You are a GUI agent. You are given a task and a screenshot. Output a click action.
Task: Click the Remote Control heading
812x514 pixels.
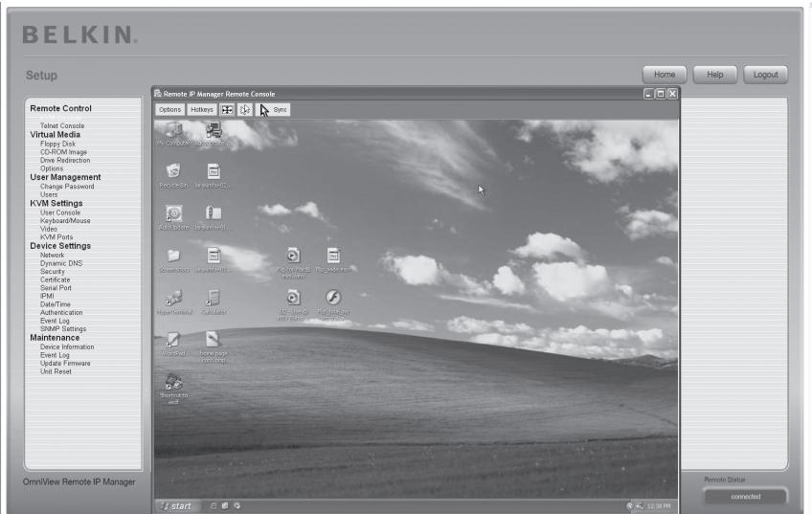pos(60,109)
